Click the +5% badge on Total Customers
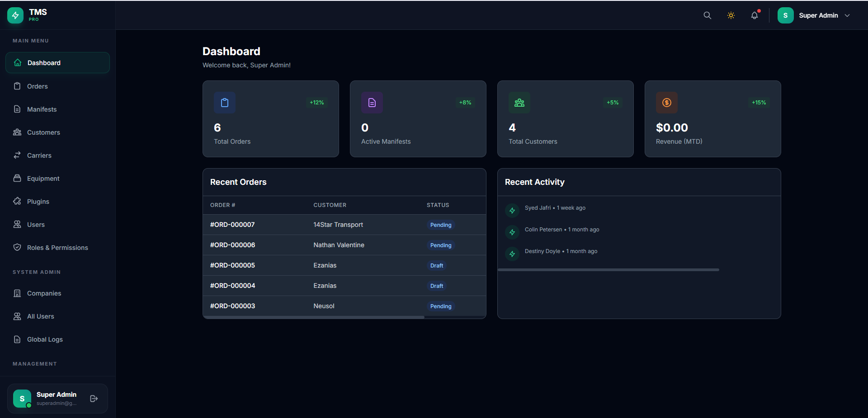 [613, 103]
